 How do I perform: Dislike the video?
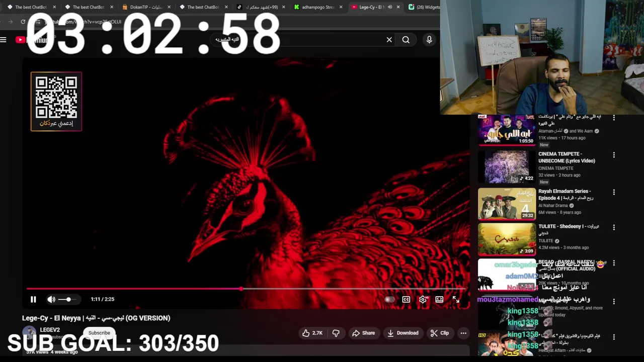(x=336, y=333)
